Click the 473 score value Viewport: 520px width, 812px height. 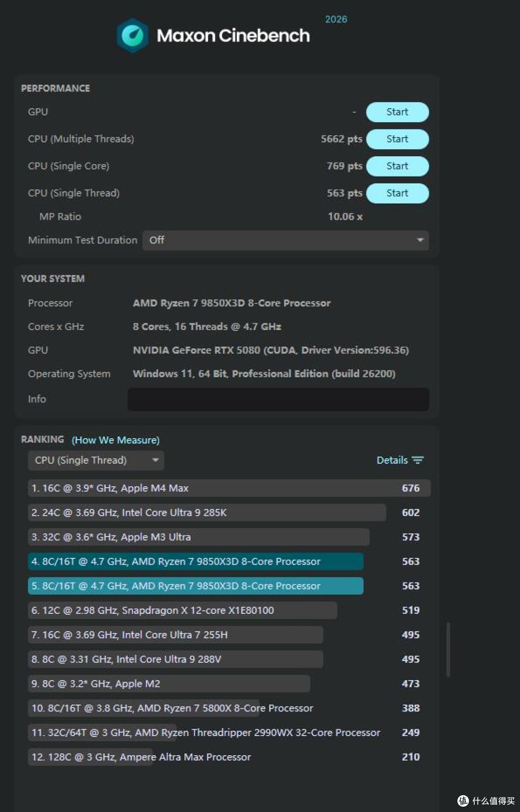click(411, 684)
